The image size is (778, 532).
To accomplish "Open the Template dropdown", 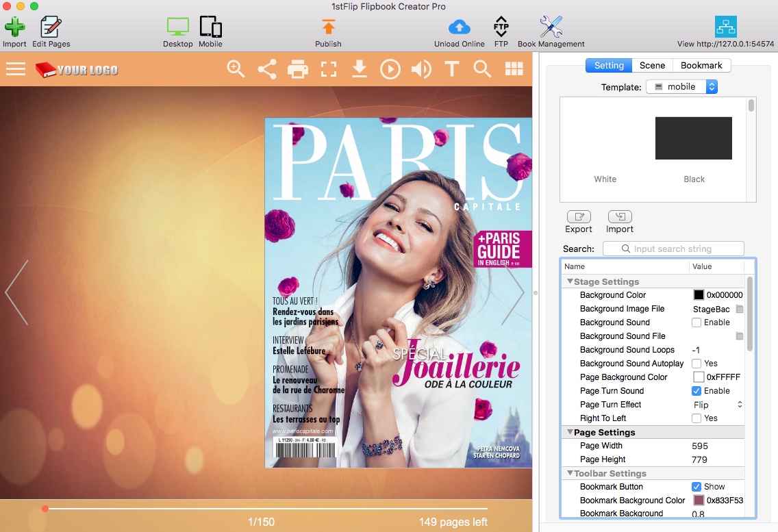I will (x=681, y=87).
